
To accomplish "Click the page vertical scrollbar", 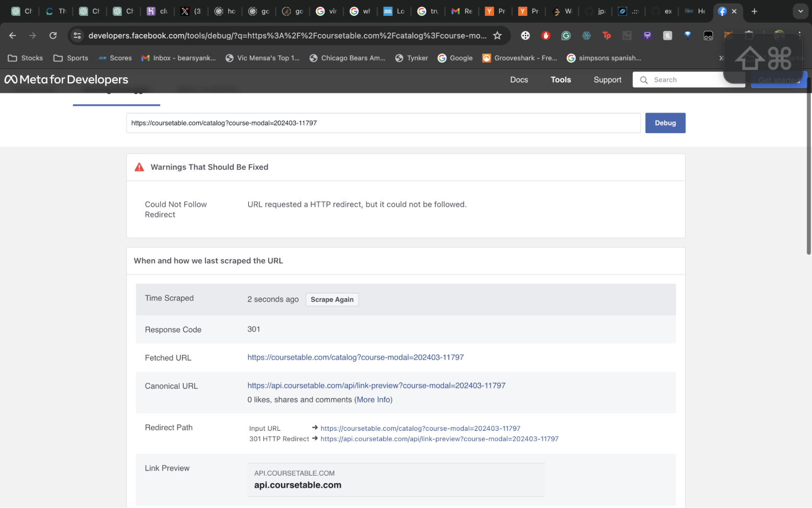I will (808, 167).
